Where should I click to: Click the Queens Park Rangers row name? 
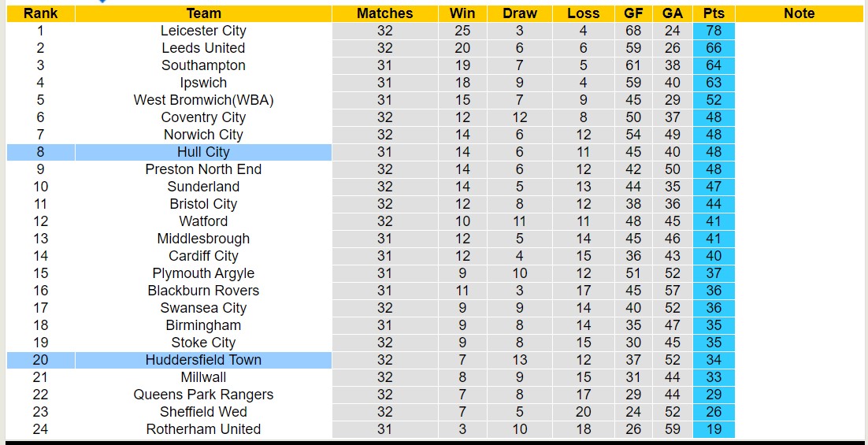tap(203, 395)
